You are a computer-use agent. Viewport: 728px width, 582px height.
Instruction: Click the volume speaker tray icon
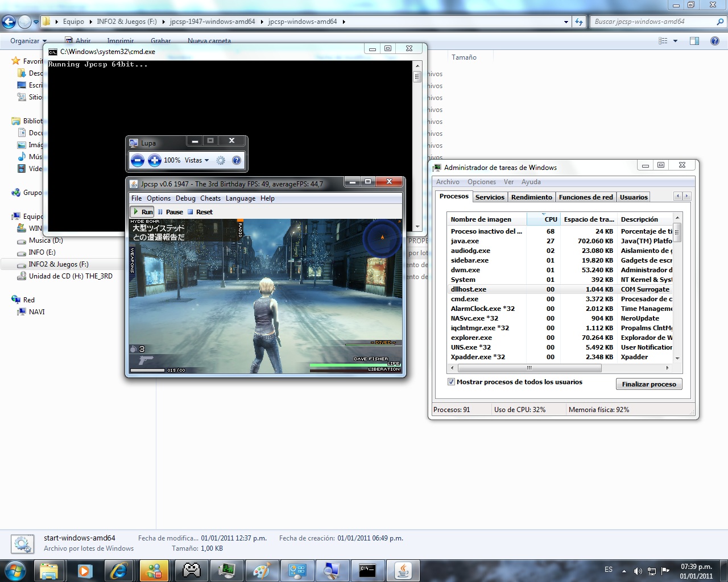[638, 571]
